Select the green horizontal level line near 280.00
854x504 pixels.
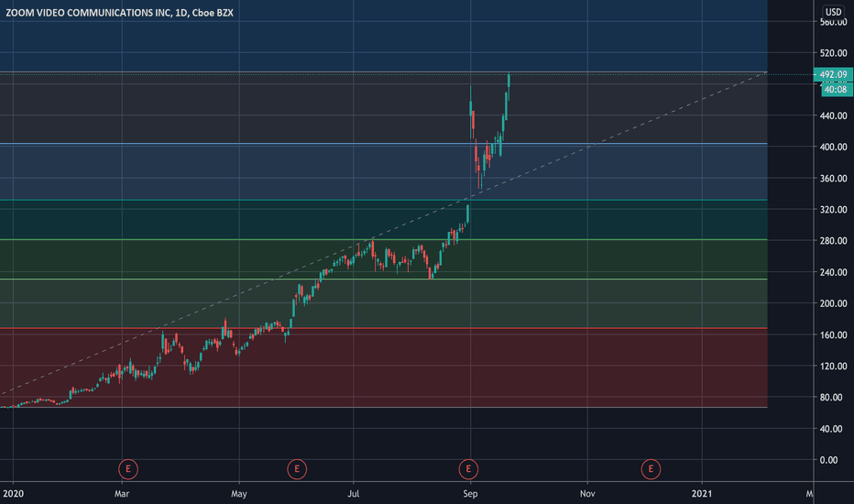pos(383,240)
